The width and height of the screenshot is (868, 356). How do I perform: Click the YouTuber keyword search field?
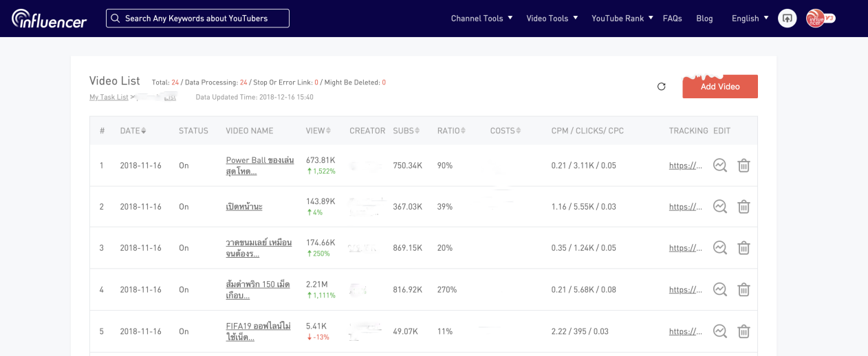[197, 19]
